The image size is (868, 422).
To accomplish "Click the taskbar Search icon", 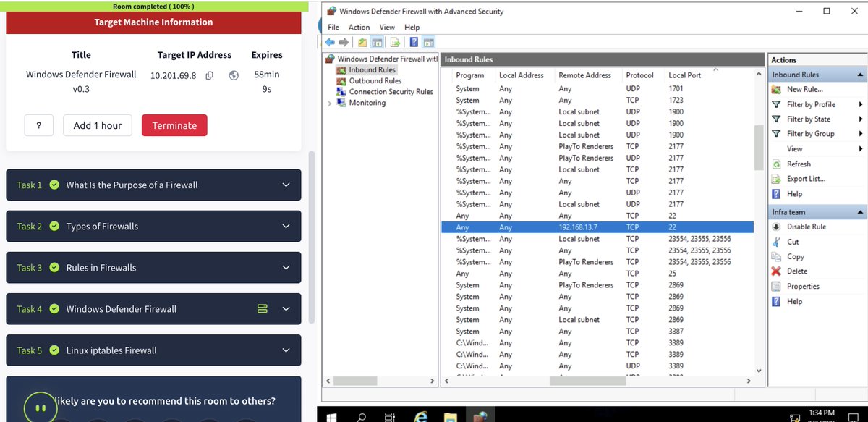I will point(362,416).
